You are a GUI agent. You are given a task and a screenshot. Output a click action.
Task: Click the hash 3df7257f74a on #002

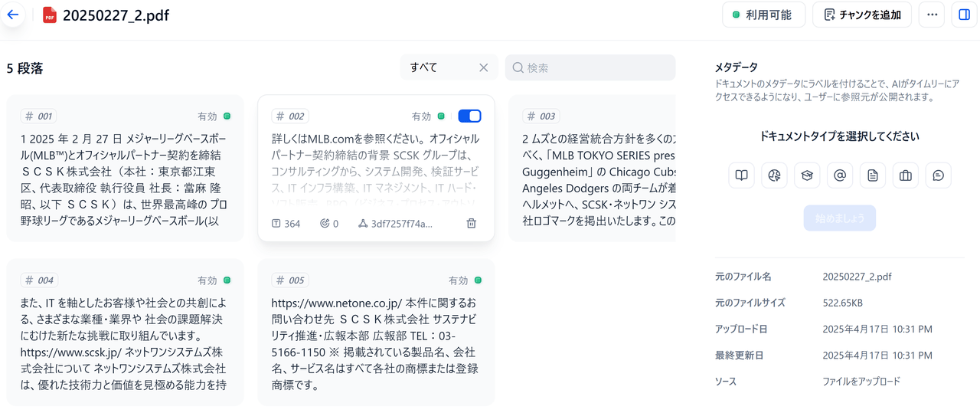click(395, 224)
